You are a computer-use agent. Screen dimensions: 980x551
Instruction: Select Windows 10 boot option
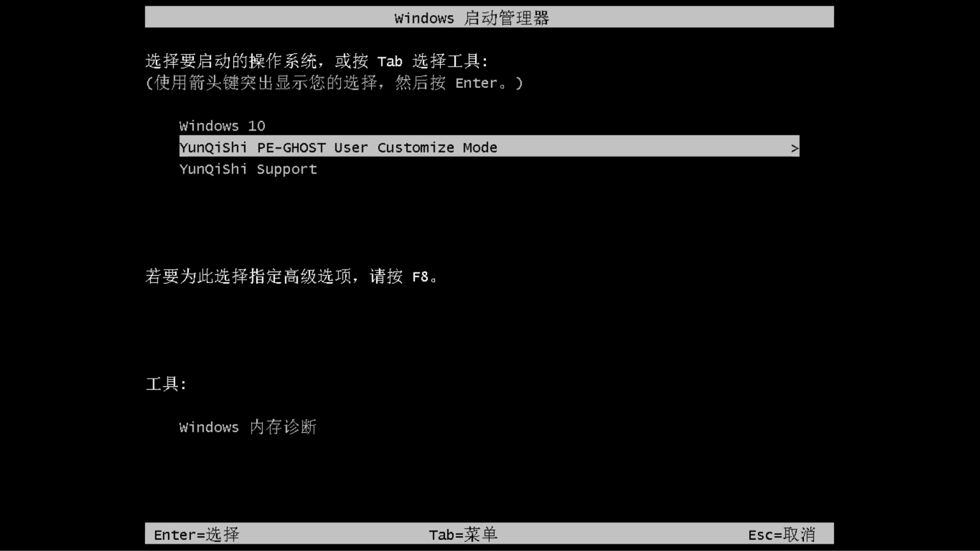(x=222, y=126)
